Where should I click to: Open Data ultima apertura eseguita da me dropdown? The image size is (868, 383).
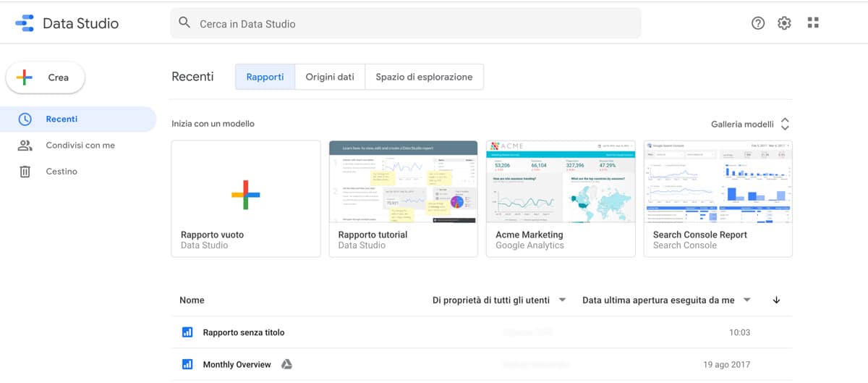[666, 300]
